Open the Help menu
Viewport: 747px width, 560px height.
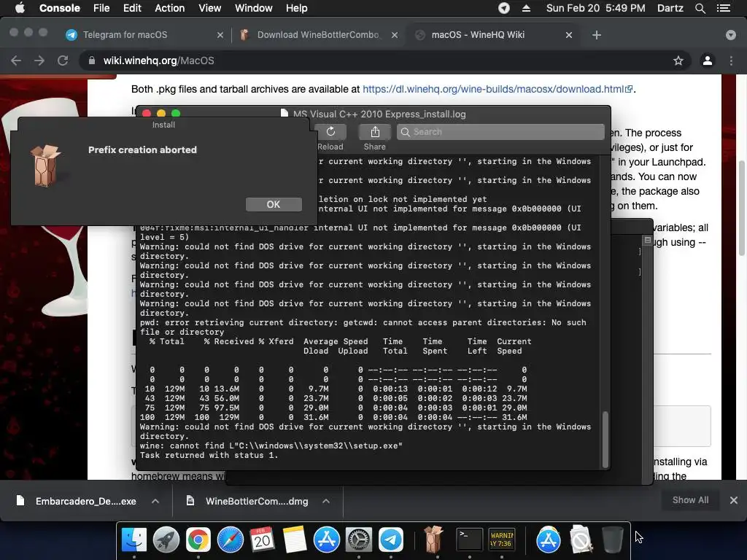click(296, 8)
